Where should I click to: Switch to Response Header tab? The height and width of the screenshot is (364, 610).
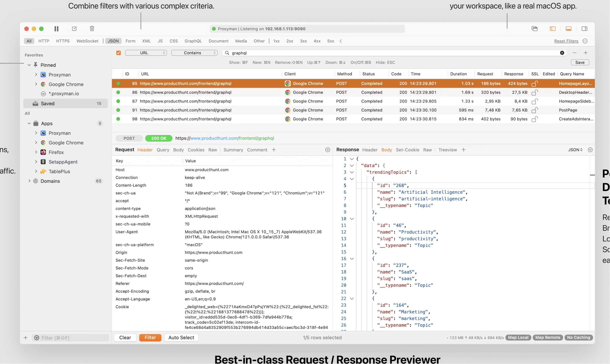(370, 150)
